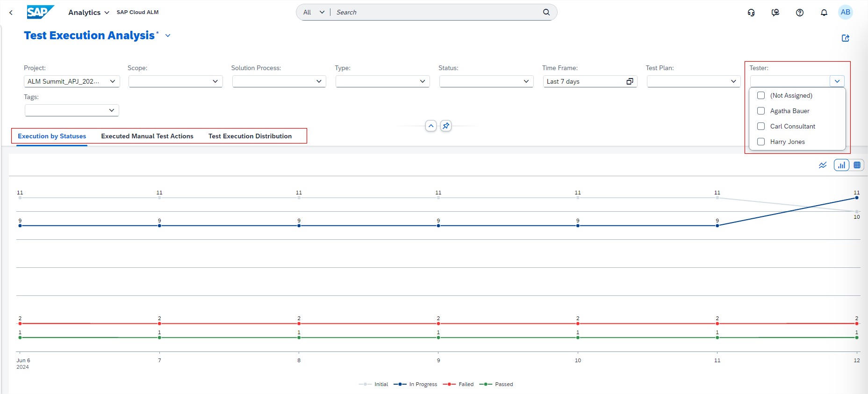
Task: Open the support headset icon
Action: [x=751, y=13]
